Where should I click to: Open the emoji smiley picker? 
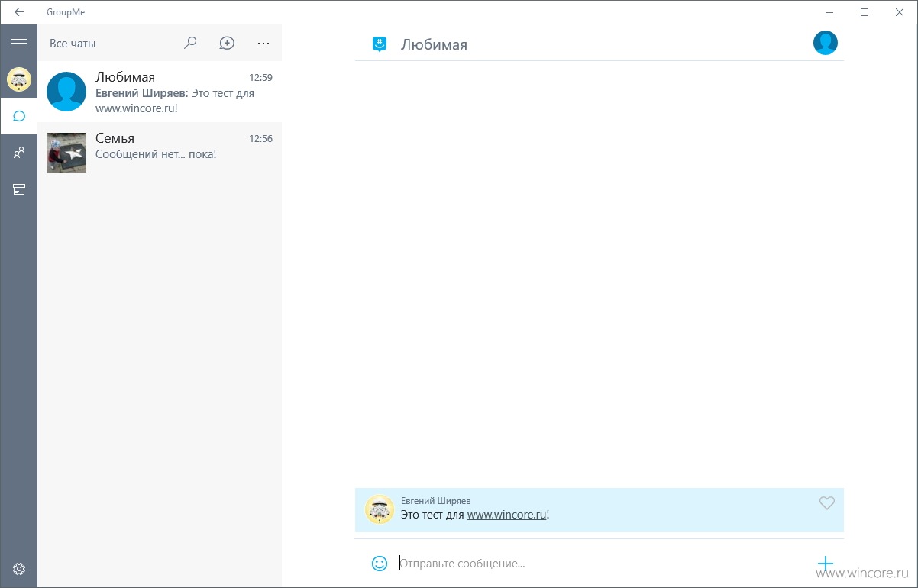coord(380,564)
